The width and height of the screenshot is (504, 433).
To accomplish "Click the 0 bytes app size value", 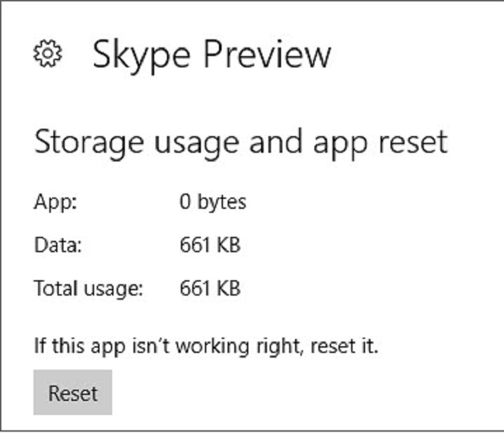I will (x=212, y=201).
